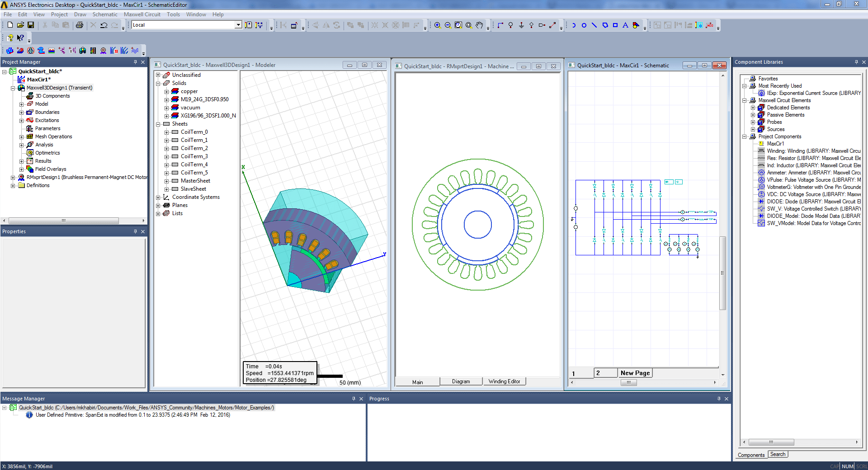Toggle auto-hide pin on Properties panel
Viewport: 868px width, 470px height.
pos(135,231)
